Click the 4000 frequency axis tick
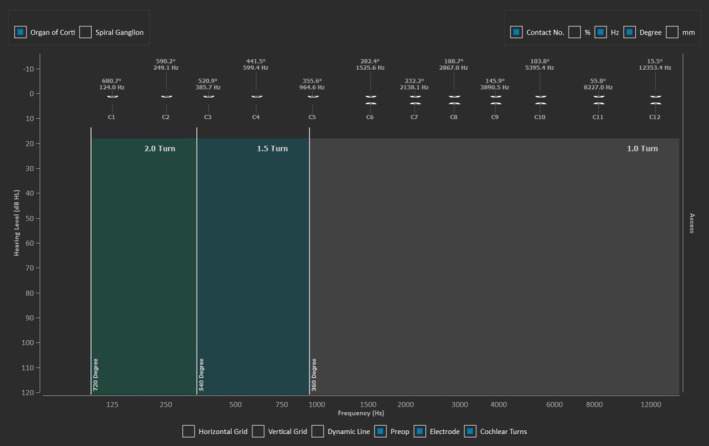The width and height of the screenshot is (709, 446). click(498, 404)
